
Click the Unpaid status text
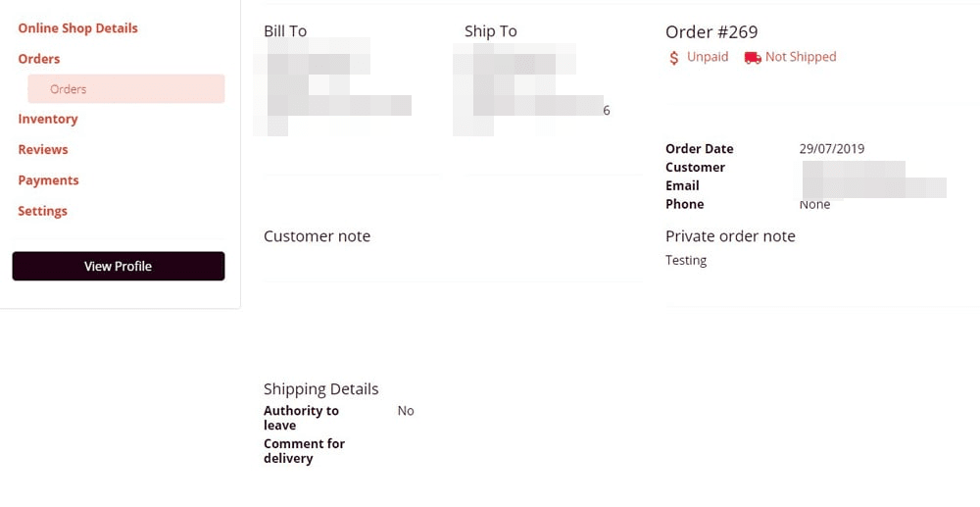click(708, 57)
